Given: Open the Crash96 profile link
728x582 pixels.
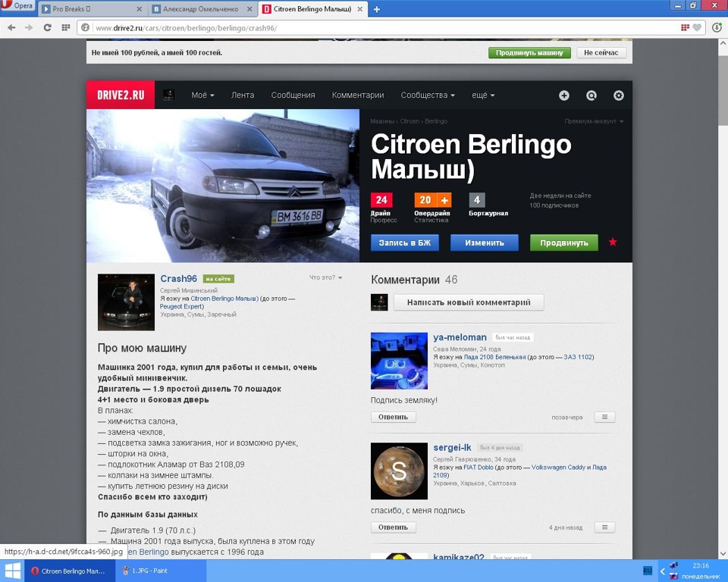Looking at the screenshot, I should (x=179, y=278).
